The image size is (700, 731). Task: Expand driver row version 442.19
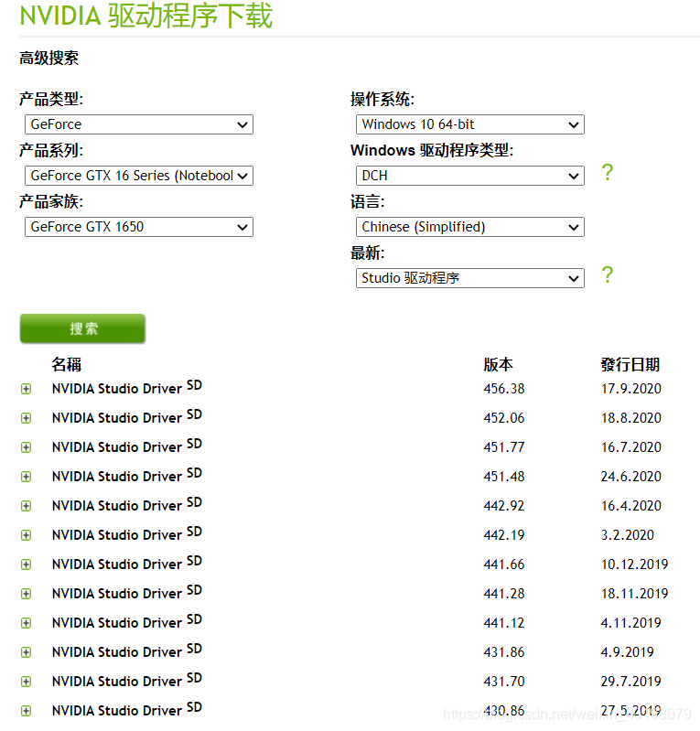tap(27, 535)
